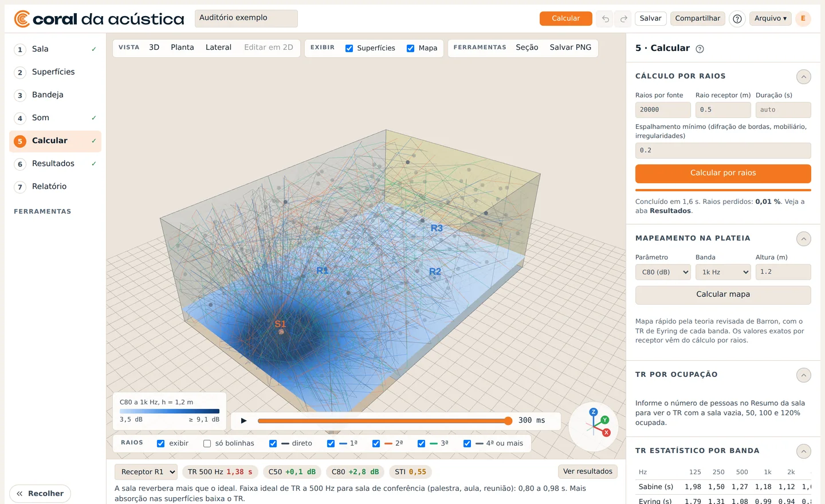
Task: Click the orange Calcular button in header
Action: coord(566,18)
